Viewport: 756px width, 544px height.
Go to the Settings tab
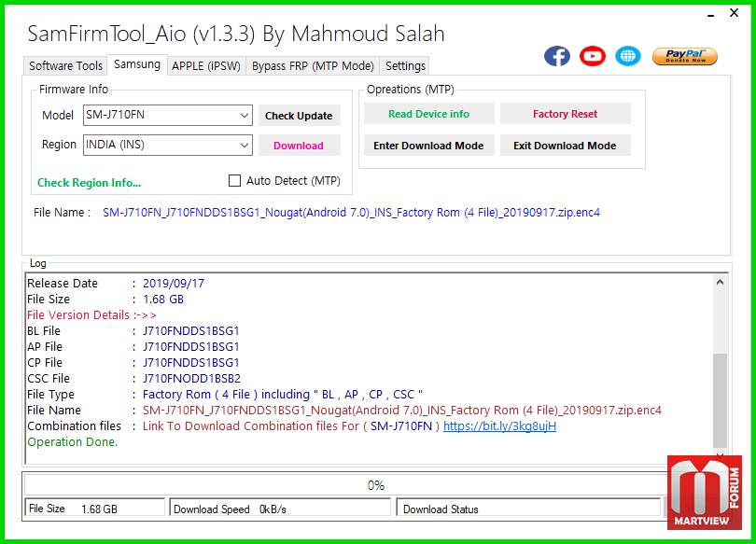(405, 66)
